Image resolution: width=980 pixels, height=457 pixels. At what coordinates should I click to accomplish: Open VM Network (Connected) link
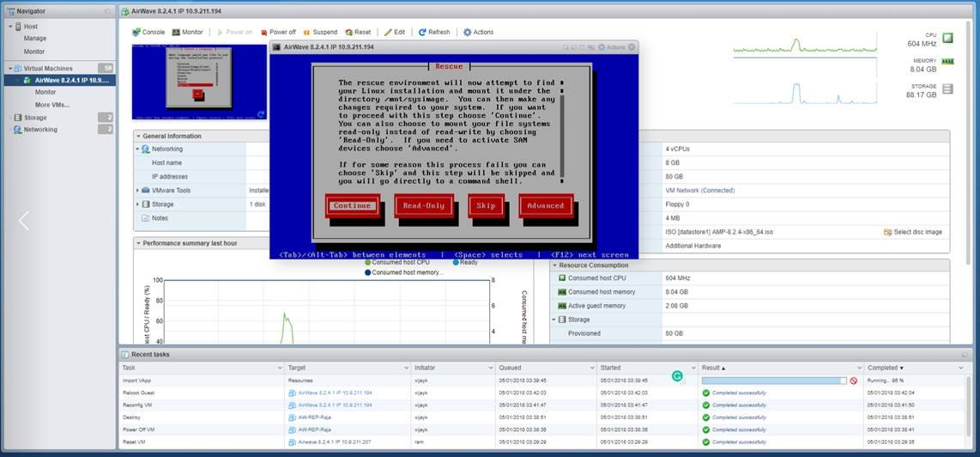pyautogui.click(x=700, y=191)
